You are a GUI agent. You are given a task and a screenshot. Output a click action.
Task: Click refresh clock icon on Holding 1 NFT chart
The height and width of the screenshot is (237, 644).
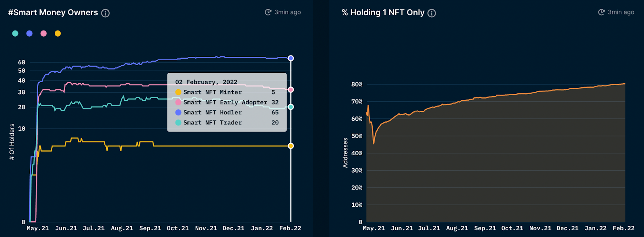(601, 12)
